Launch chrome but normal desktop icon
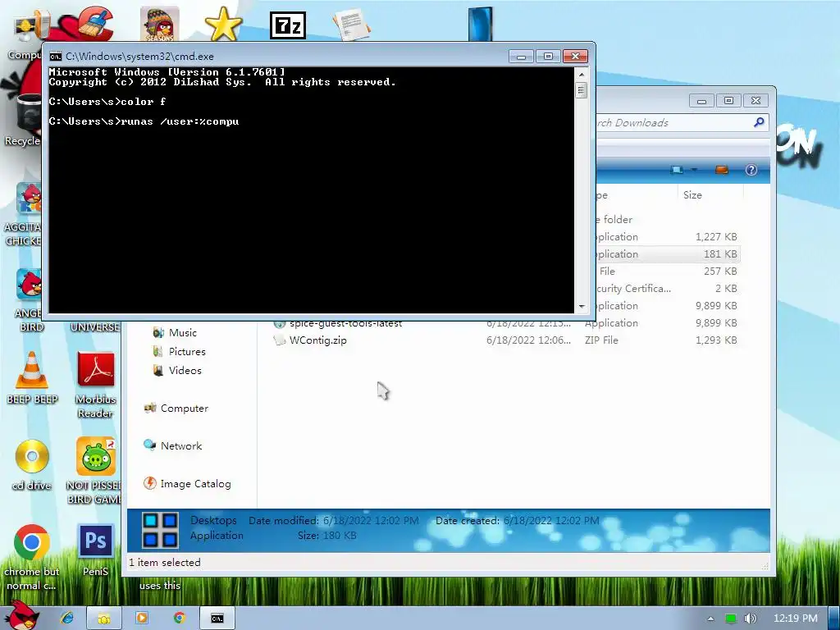The image size is (840, 630). coord(31,557)
